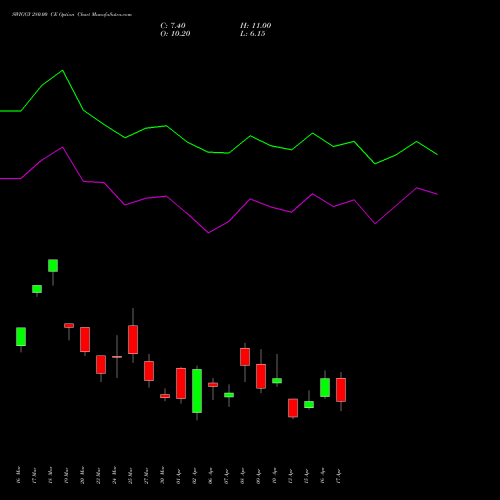Image resolution: width=500 pixels, height=500 pixels.
Task: Click the tall green candle above 02 Apr
Action: point(197,391)
